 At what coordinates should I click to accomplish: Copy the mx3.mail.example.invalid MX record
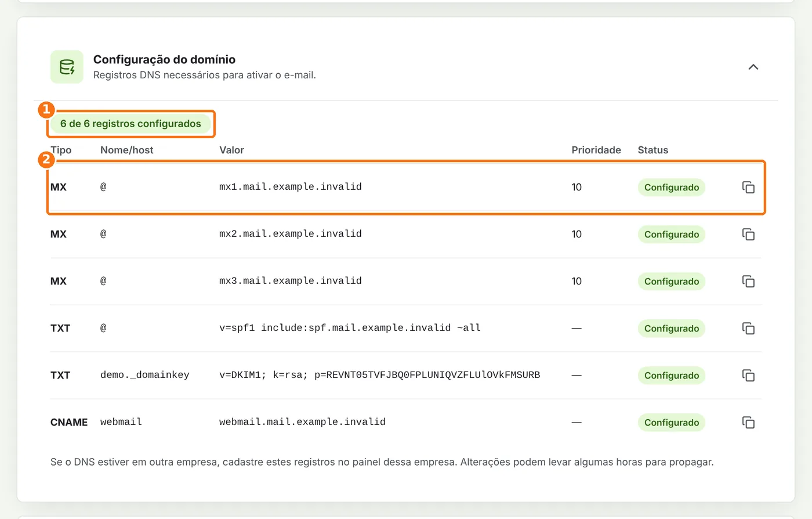tap(748, 281)
